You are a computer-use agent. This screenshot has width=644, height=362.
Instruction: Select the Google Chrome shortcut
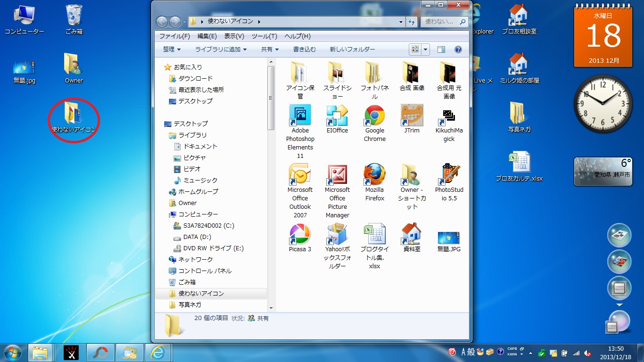pyautogui.click(x=375, y=123)
